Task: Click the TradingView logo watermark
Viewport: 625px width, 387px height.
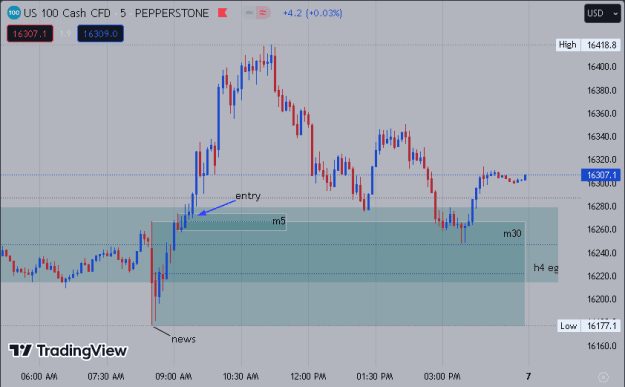Action: [x=68, y=351]
